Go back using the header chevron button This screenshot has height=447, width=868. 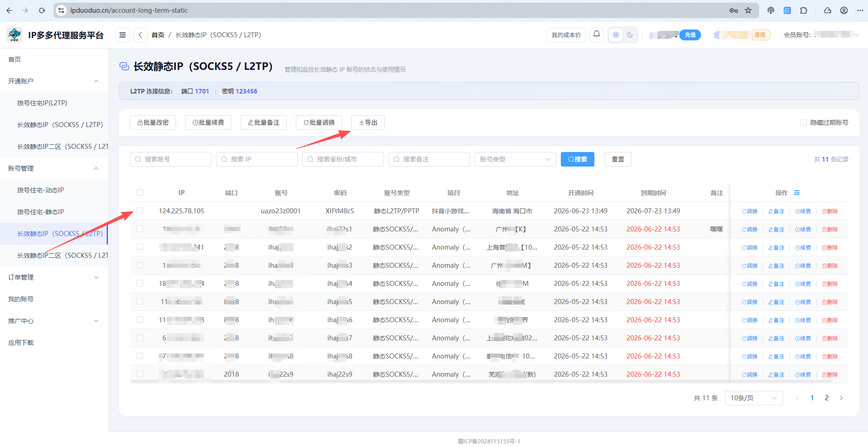[141, 35]
